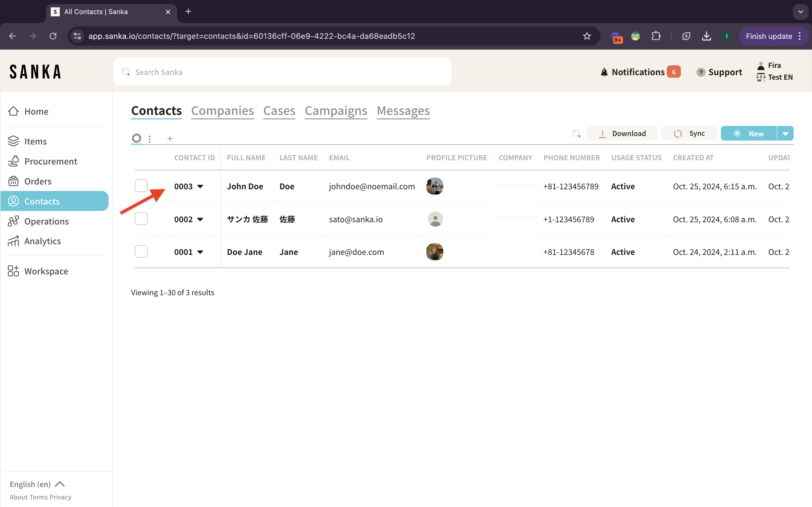This screenshot has width=812, height=507.
Task: Click the table search magnifier icon
Action: point(576,134)
